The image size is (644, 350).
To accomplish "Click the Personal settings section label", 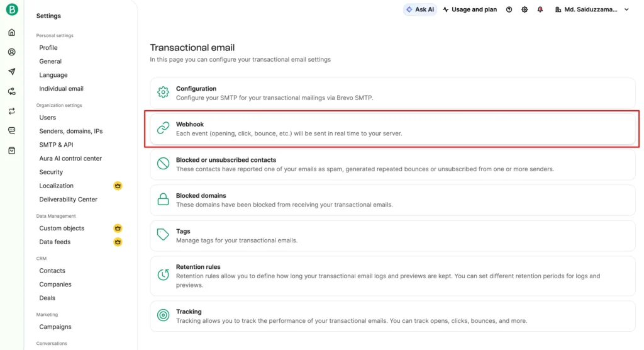I will pos(55,35).
